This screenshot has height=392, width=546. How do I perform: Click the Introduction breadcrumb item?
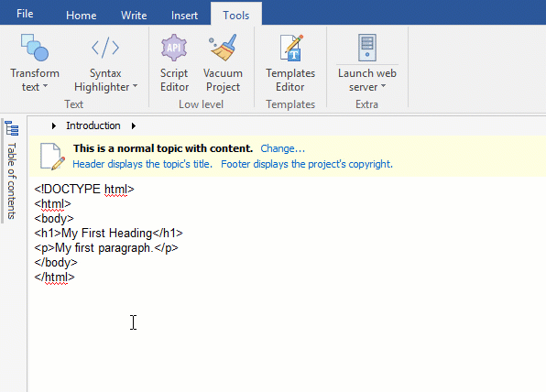click(x=93, y=125)
